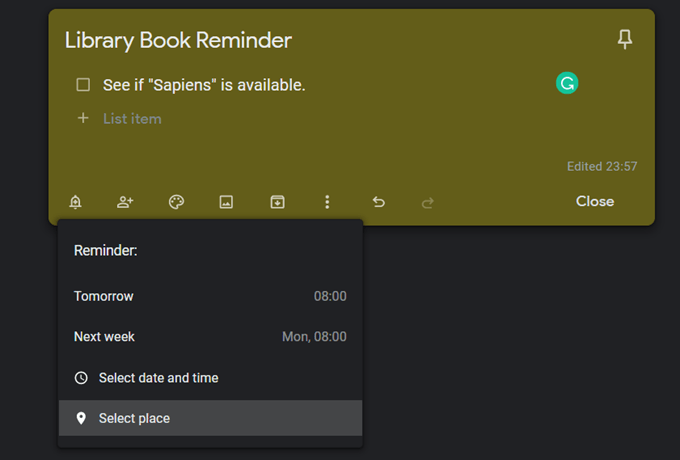
Task: Click the Close button on the note
Action: [x=595, y=201]
